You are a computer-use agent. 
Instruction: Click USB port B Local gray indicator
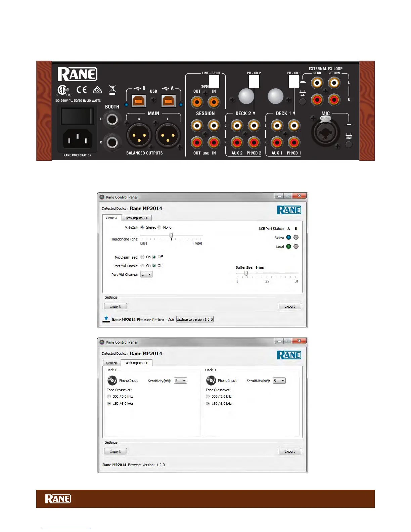(296, 247)
